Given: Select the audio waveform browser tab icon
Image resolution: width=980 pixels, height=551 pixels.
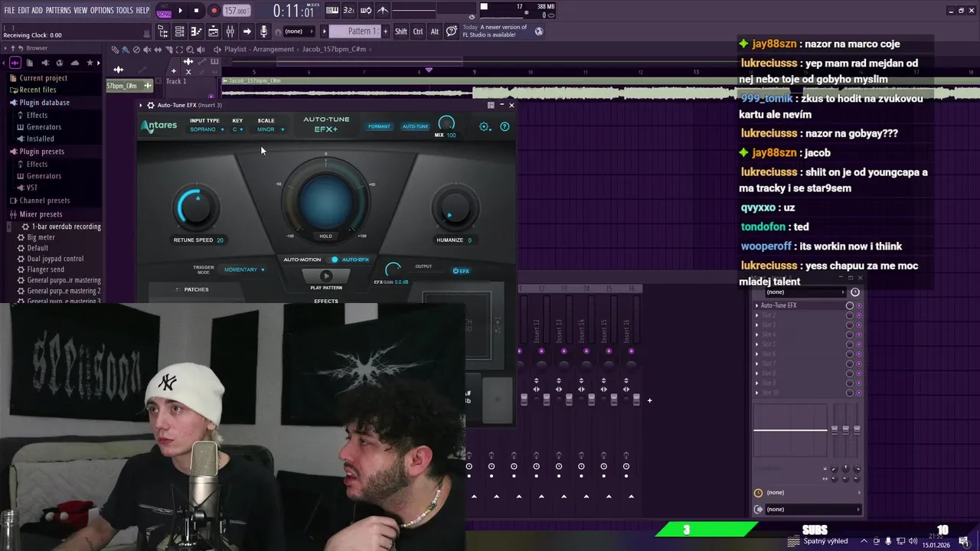Looking at the screenshot, I should point(15,63).
